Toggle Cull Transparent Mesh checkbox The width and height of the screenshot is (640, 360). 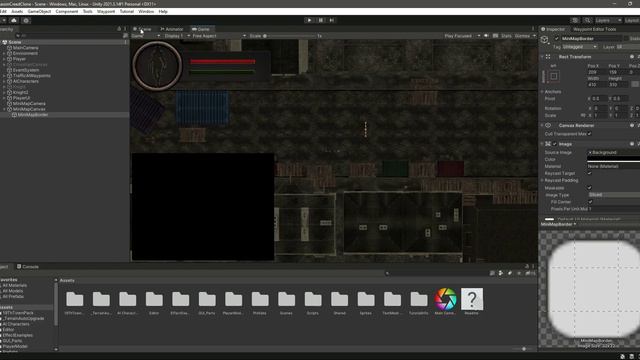click(x=589, y=134)
